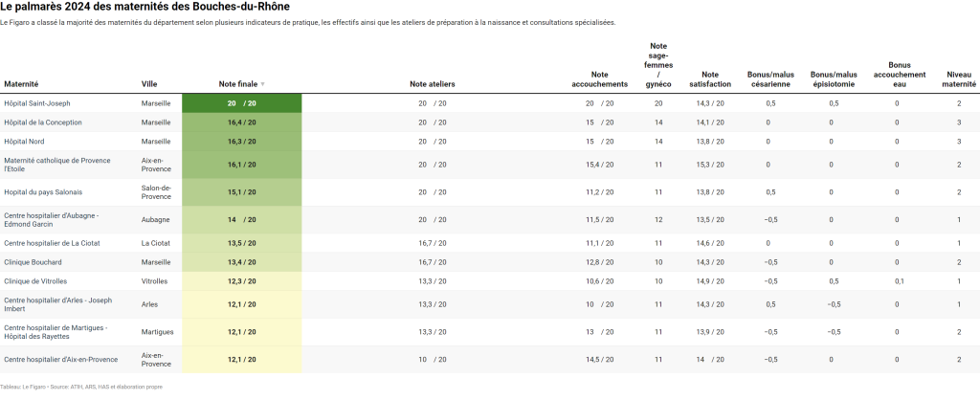Sort by Niveau maternité column header
This screenshot has height=400, width=980.
[959, 79]
